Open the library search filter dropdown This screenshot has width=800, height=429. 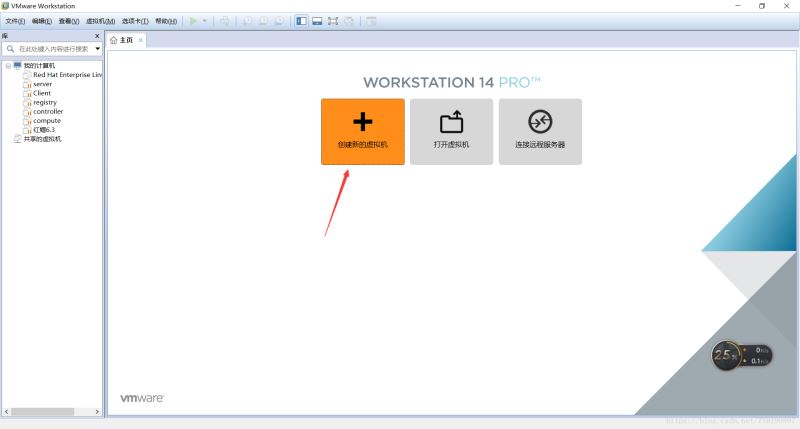click(97, 49)
